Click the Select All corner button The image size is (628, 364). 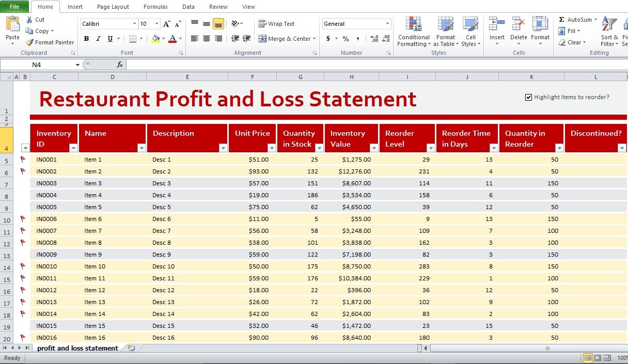6,76
